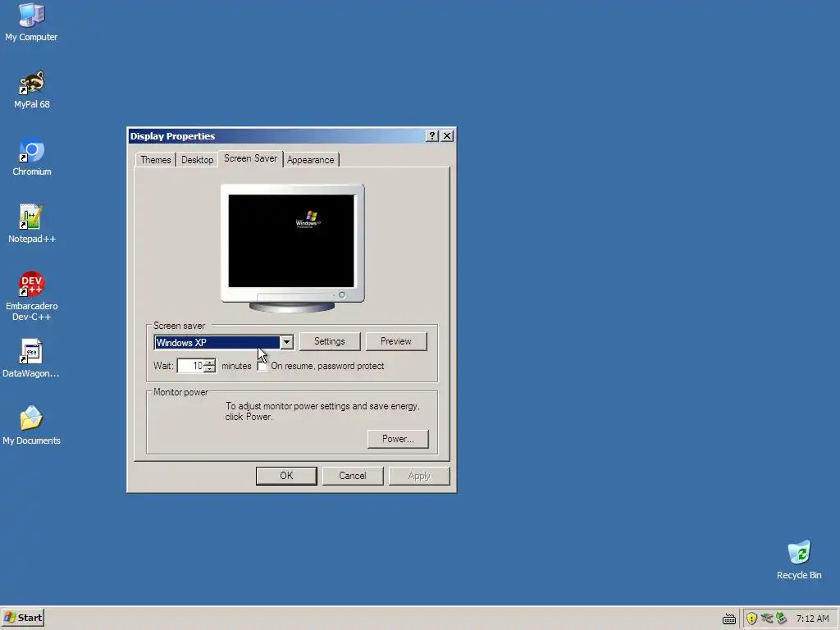Screen dimensions: 840x630
Task: Open monitor Power settings
Action: [x=398, y=439]
